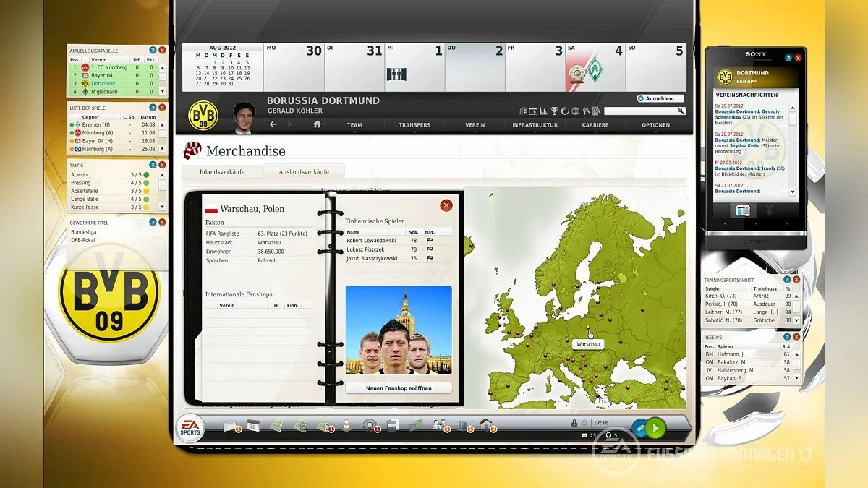Open EA Sports logo menu

point(192,427)
